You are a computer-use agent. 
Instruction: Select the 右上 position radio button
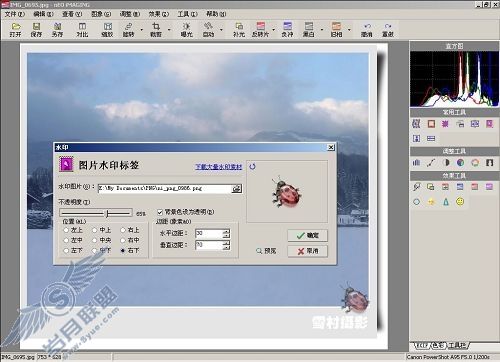coord(123,230)
